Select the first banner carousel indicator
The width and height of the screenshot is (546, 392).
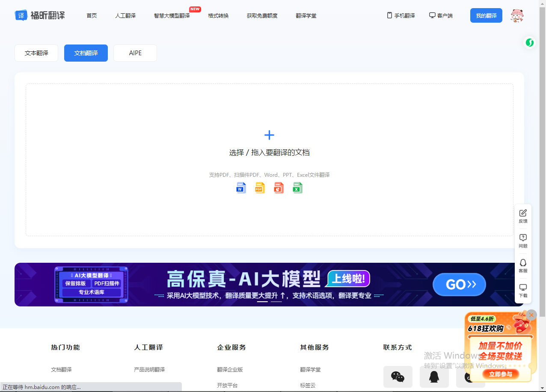[x=262, y=302]
